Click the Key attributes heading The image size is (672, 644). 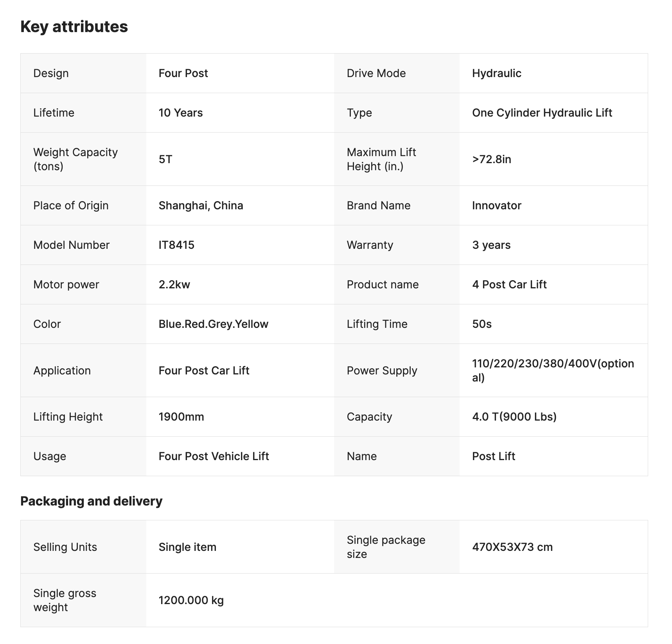coord(74,27)
